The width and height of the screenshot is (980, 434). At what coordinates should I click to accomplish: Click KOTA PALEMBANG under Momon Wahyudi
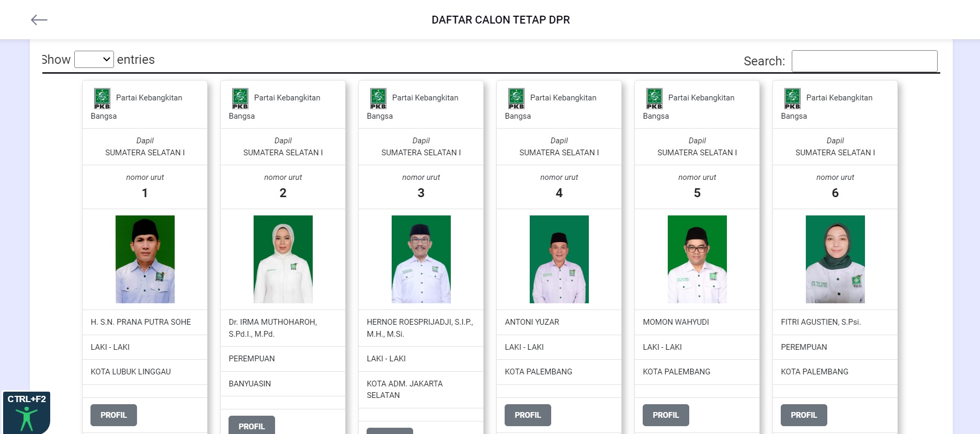[x=676, y=372]
